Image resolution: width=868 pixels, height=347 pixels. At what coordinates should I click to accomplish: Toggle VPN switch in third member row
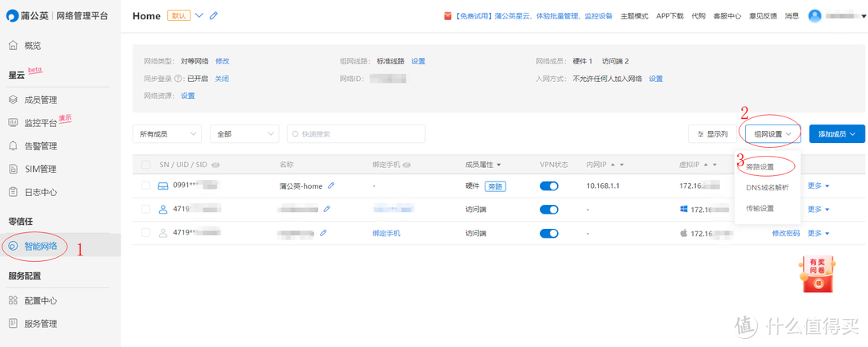click(x=549, y=233)
